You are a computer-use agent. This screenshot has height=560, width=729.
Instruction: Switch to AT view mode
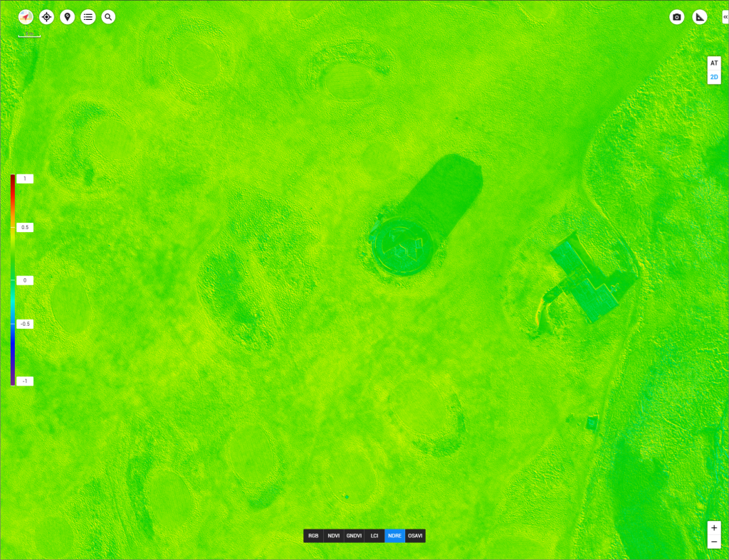[x=714, y=63]
